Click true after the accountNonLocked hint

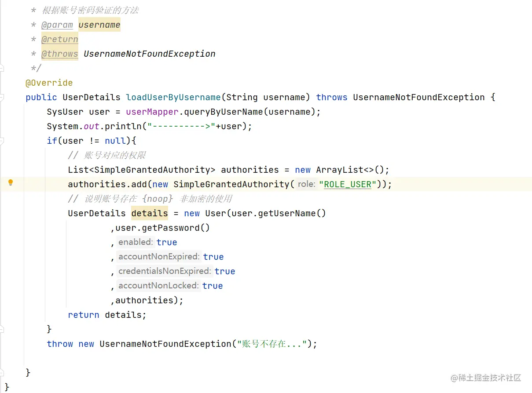[x=213, y=286]
